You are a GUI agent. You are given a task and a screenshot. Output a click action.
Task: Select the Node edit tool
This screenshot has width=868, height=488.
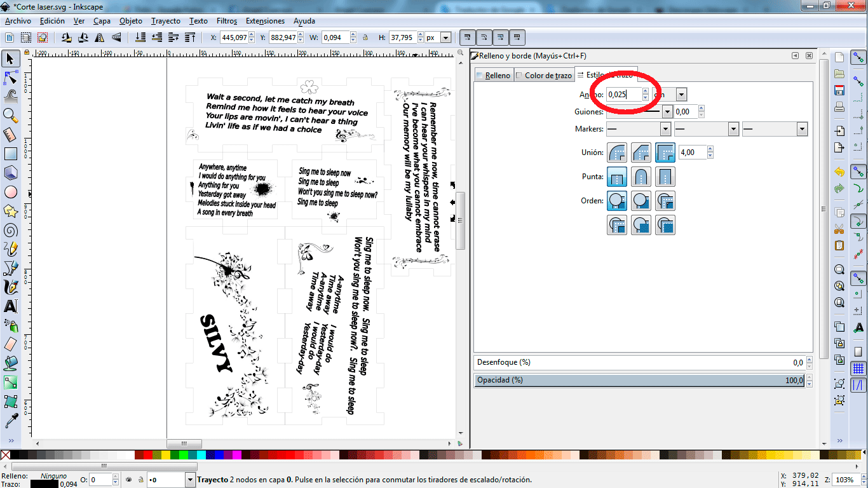[10, 78]
